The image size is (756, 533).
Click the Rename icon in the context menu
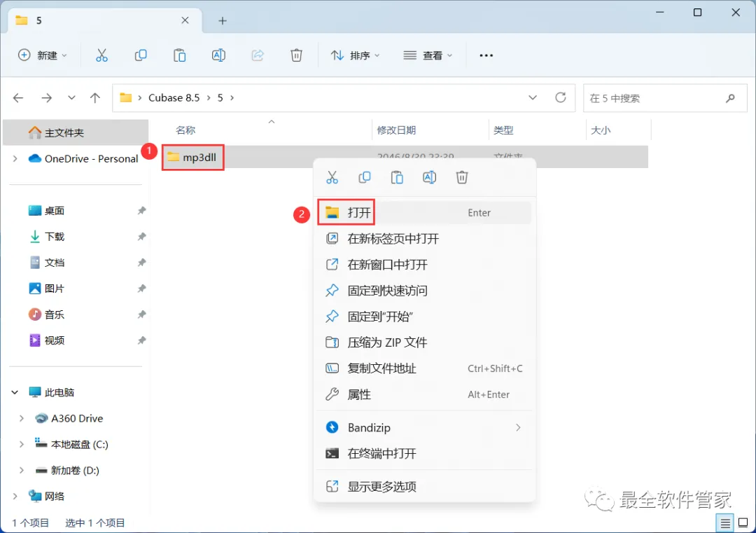[429, 177]
